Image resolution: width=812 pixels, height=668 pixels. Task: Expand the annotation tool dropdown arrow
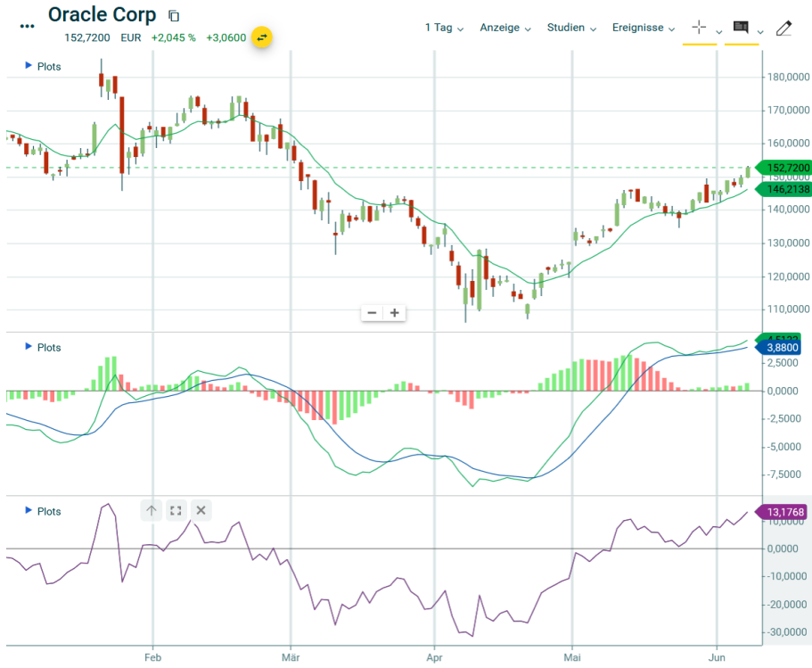[x=760, y=32]
